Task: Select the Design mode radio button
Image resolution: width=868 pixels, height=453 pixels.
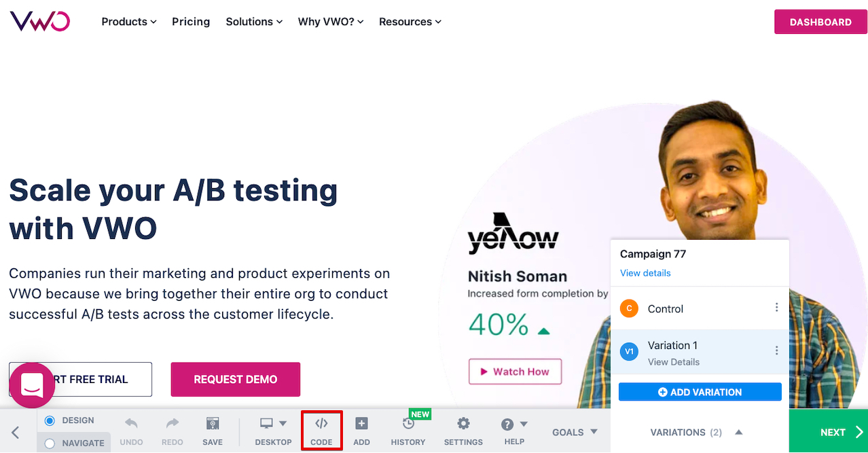Action: (50, 421)
